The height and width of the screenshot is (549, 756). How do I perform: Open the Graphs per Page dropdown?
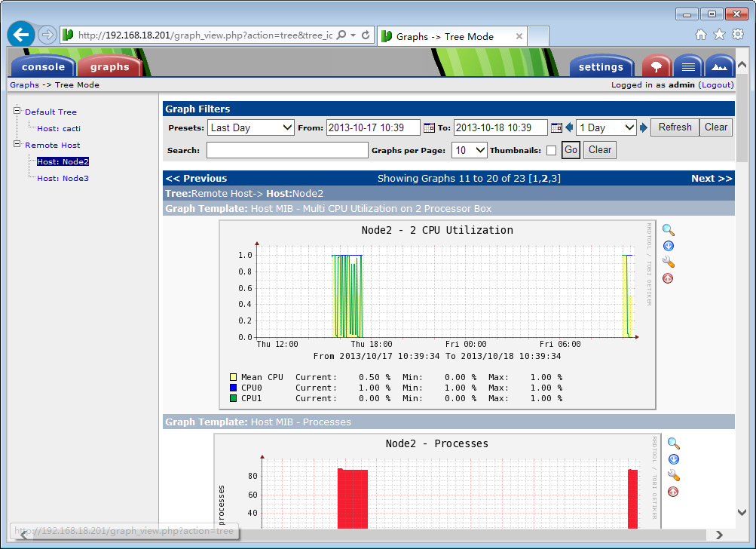tap(469, 151)
